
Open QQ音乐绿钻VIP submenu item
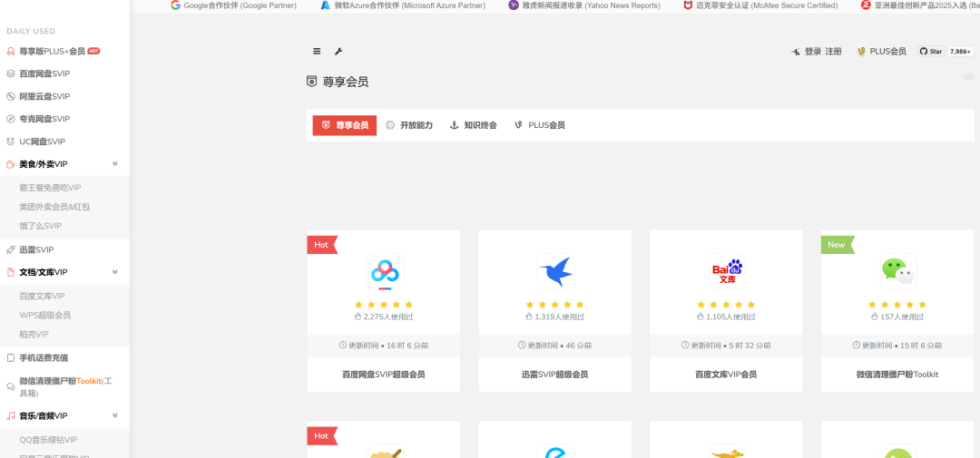[x=48, y=440]
